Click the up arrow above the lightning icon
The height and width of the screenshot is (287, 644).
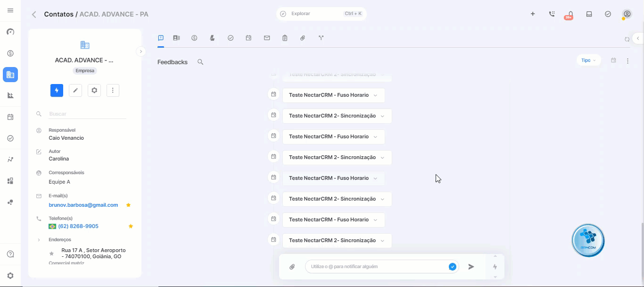[495, 256]
